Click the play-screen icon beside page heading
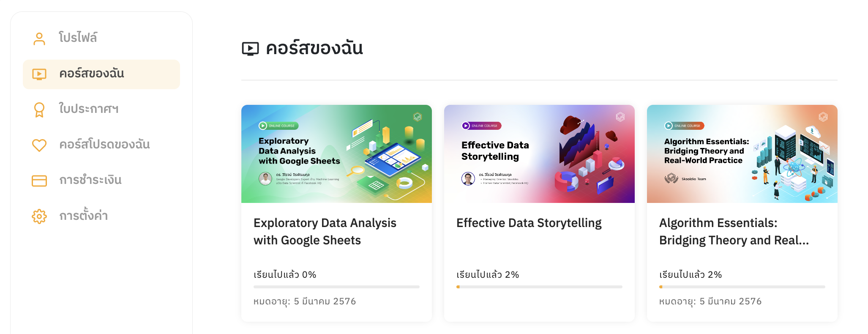 (250, 49)
